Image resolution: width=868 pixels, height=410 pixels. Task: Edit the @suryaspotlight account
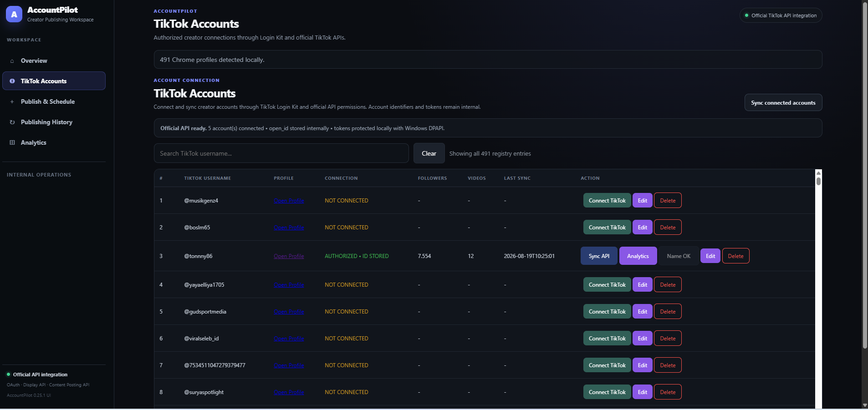tap(643, 392)
